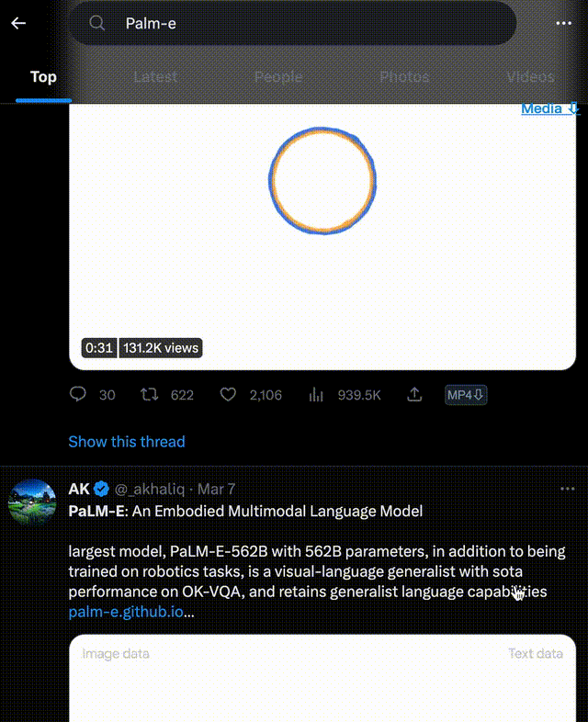Open the palm-e.github.io link
The height and width of the screenshot is (722, 588).
click(127, 613)
